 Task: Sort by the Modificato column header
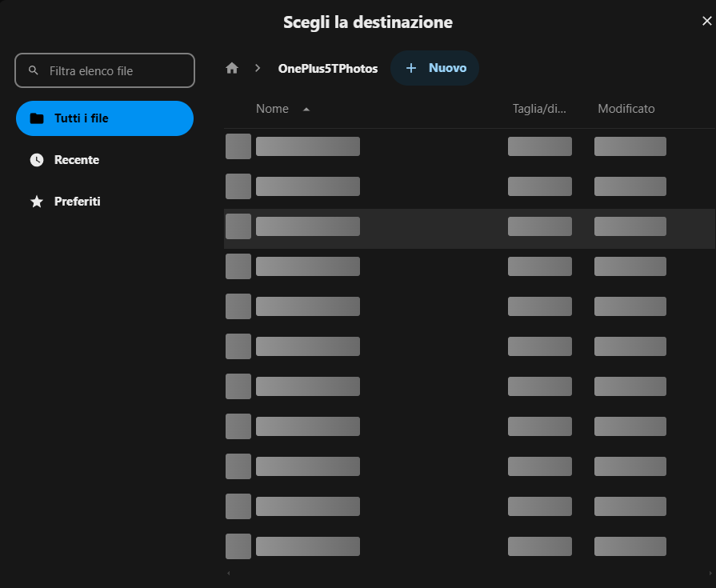tap(626, 109)
